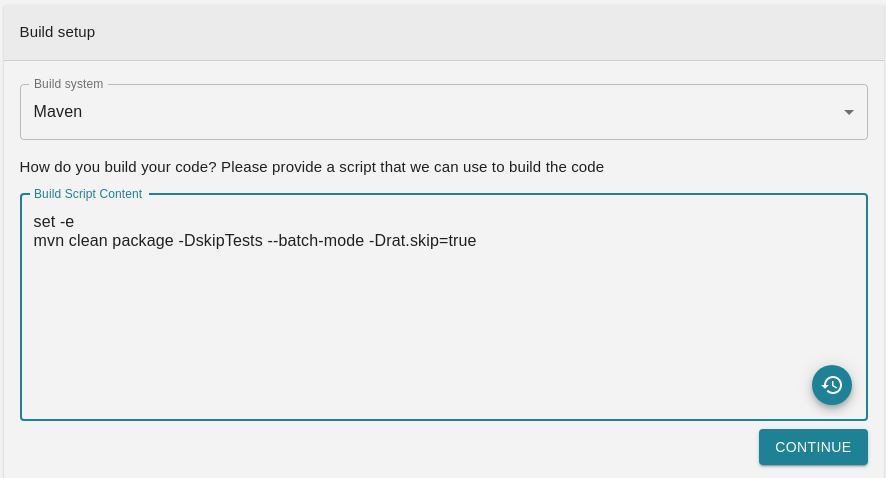Select the Maven value in the combo box
The image size is (886, 478).
(58, 112)
